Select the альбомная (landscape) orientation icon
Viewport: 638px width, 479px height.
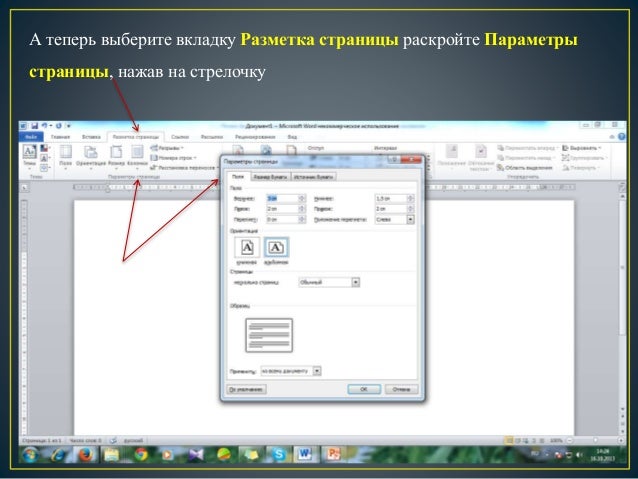pyautogui.click(x=276, y=247)
